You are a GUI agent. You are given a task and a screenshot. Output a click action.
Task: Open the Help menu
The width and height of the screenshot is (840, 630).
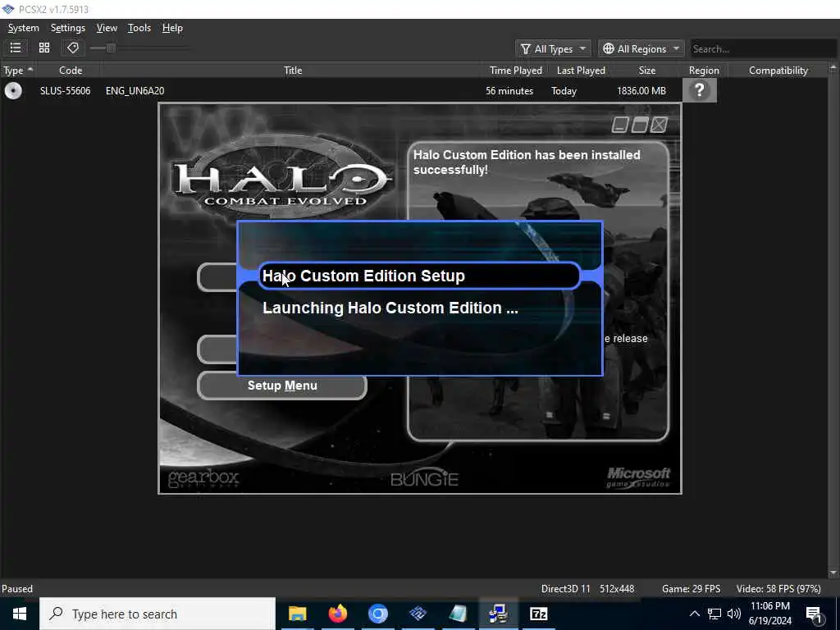[172, 28]
